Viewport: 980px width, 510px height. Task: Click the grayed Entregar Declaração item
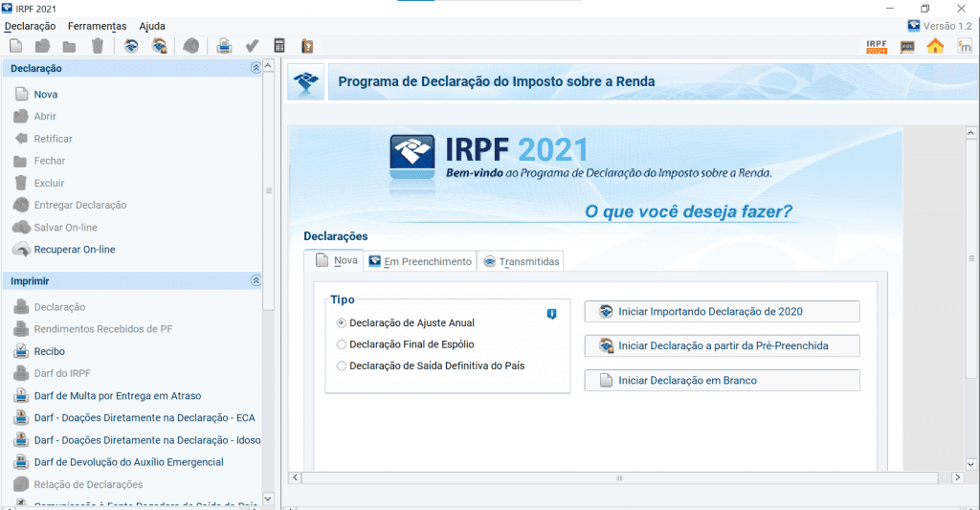[x=80, y=205]
